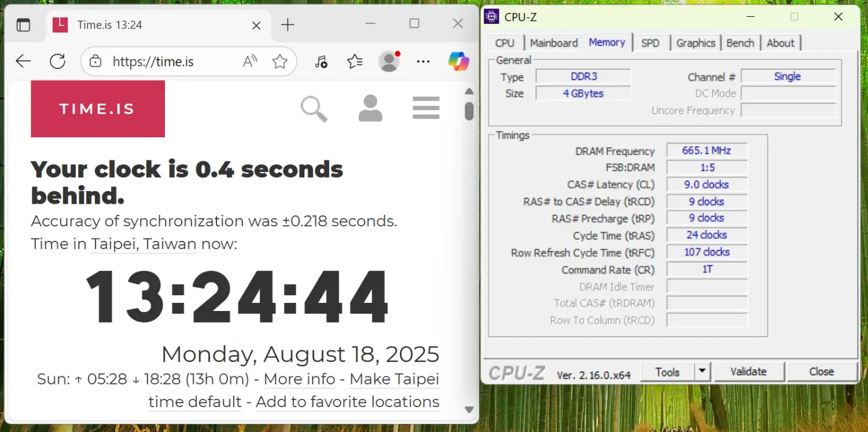View site information lock icon
The width and height of the screenshot is (868, 432).
[x=96, y=61]
